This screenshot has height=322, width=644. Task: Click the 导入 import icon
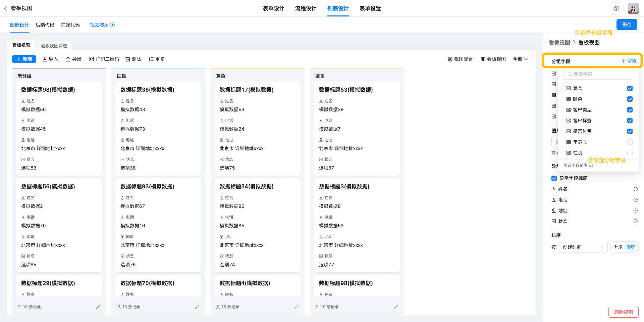[x=45, y=59]
